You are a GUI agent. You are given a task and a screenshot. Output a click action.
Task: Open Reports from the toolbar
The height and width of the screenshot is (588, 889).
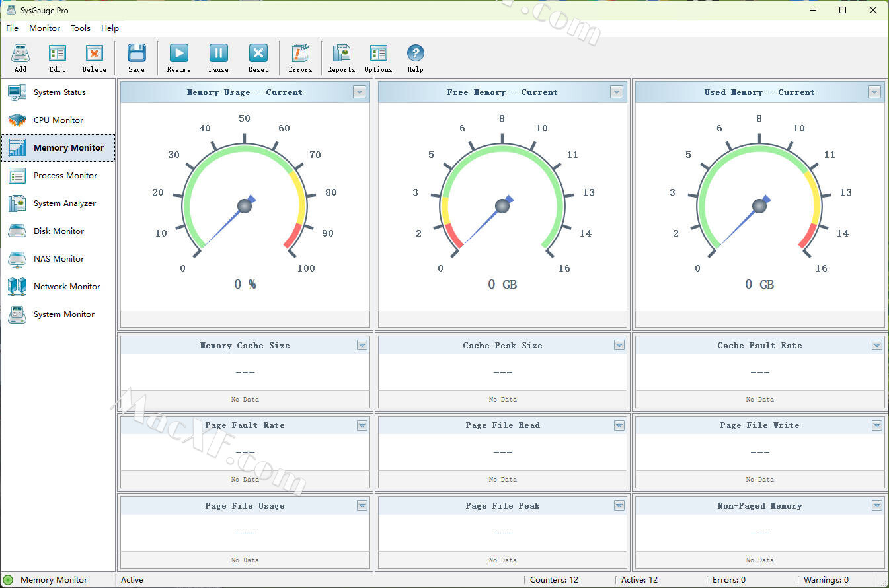tap(341, 55)
